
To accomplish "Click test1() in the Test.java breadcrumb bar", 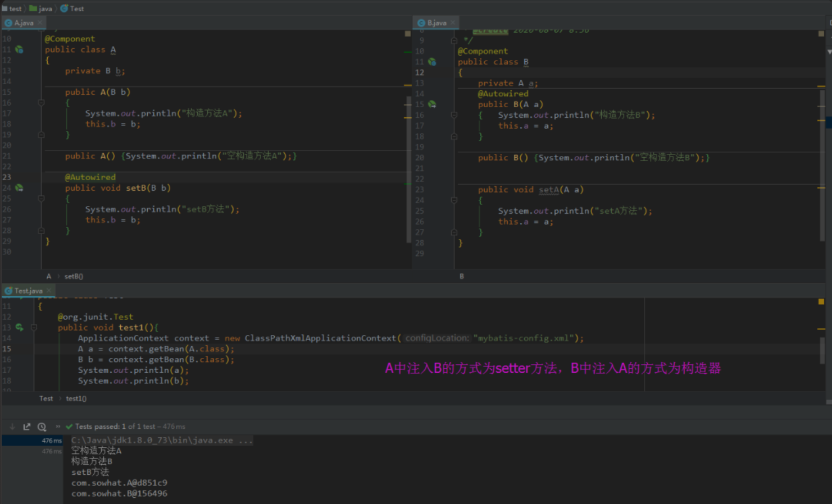I will coord(76,398).
